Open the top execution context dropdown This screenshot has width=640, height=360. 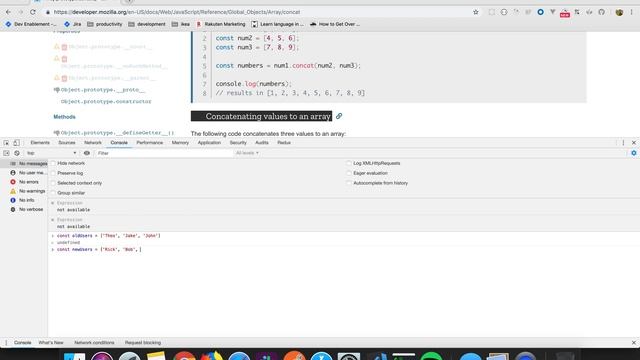[51, 153]
